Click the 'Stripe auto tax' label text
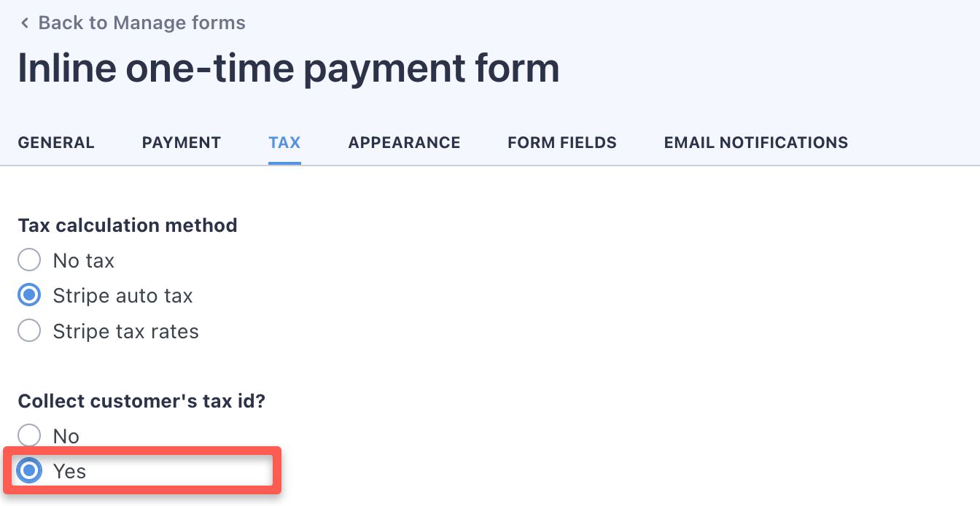 tap(122, 295)
